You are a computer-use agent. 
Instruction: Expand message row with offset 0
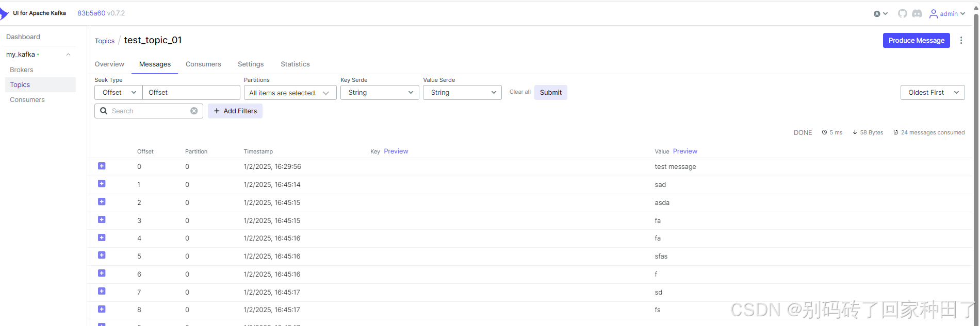tap(102, 166)
